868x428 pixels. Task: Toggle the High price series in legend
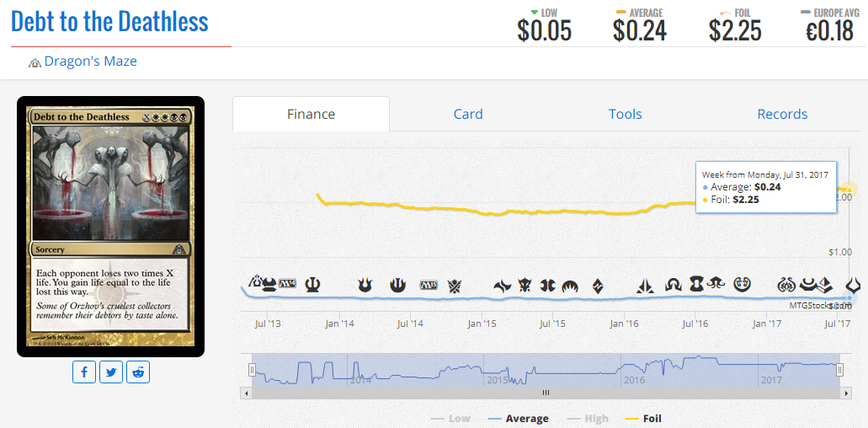pos(586,419)
